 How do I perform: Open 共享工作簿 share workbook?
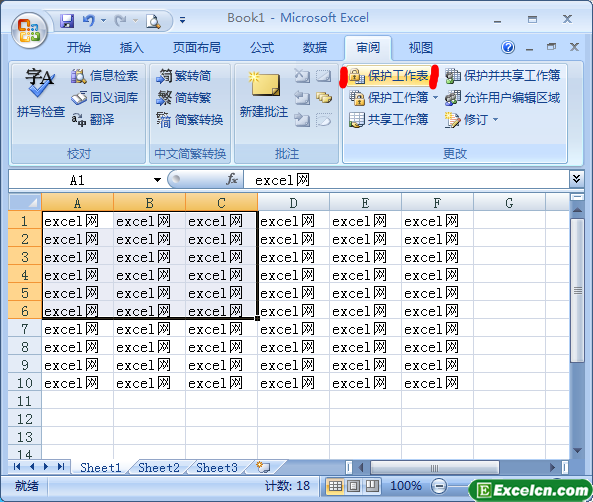(388, 120)
